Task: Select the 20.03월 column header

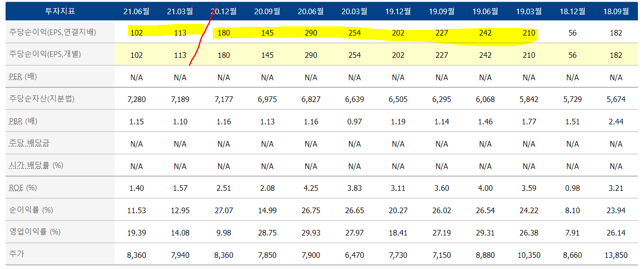Action: tap(354, 11)
